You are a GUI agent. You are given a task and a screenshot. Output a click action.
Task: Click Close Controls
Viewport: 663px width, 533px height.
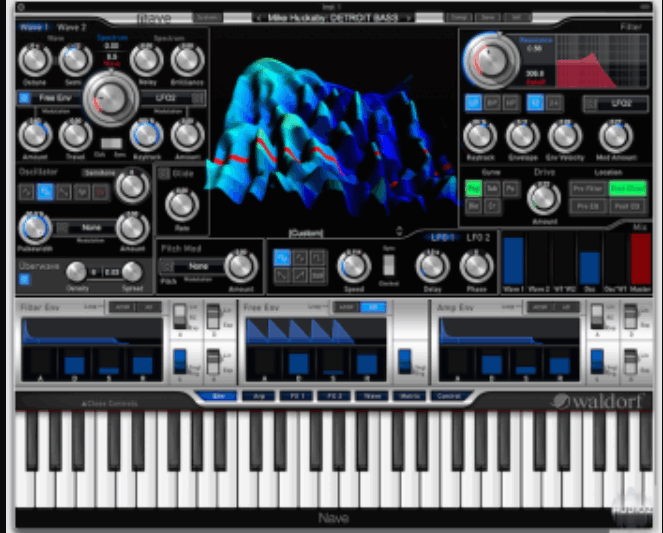pos(110,404)
